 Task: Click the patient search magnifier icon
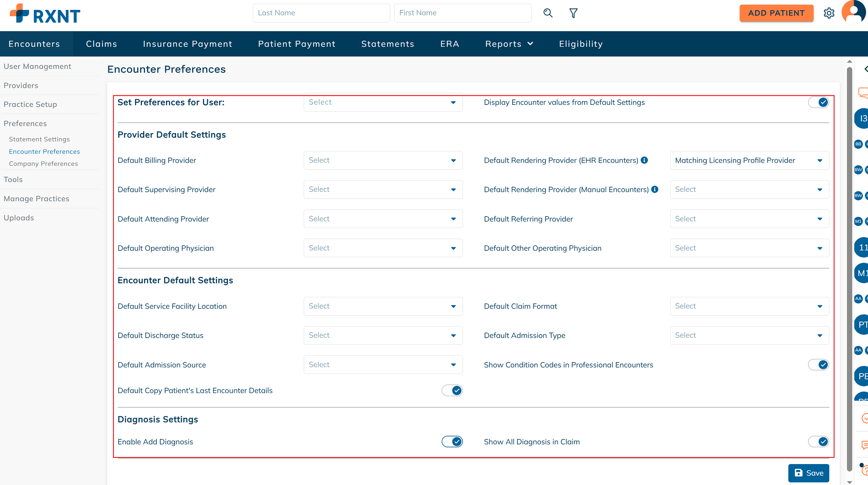click(548, 13)
